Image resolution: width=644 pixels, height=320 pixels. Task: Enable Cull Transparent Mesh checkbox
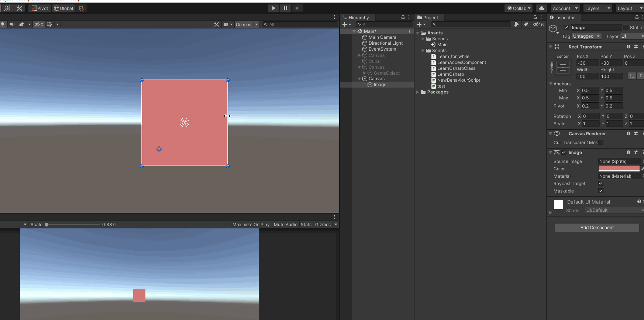coord(601,142)
